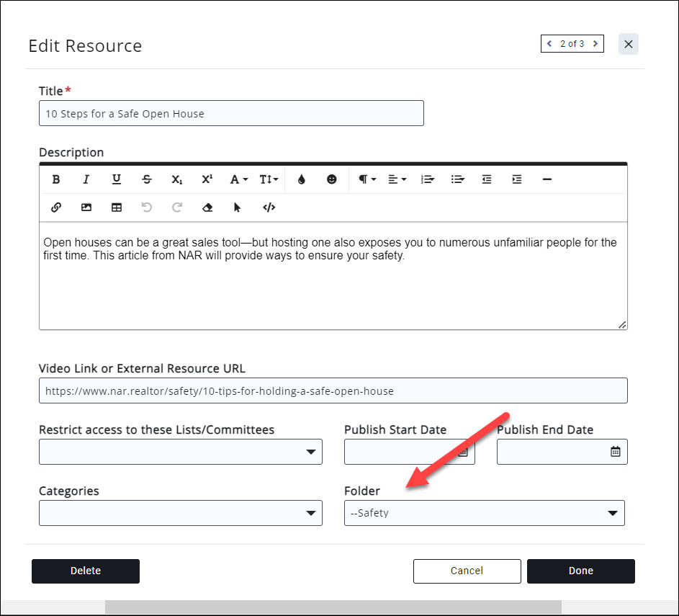Click into the Title input field

click(230, 114)
